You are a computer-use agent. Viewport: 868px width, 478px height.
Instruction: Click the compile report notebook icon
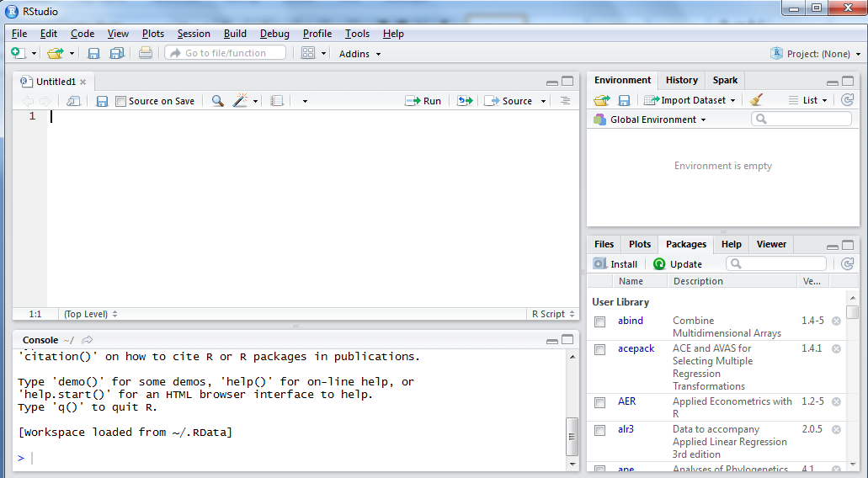(277, 101)
